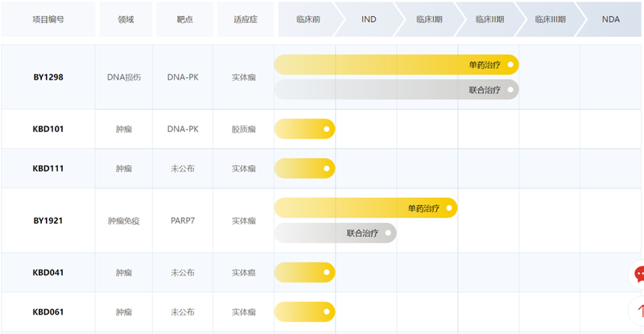Click the KBD041 yellow progress bar

pyautogui.click(x=302, y=273)
